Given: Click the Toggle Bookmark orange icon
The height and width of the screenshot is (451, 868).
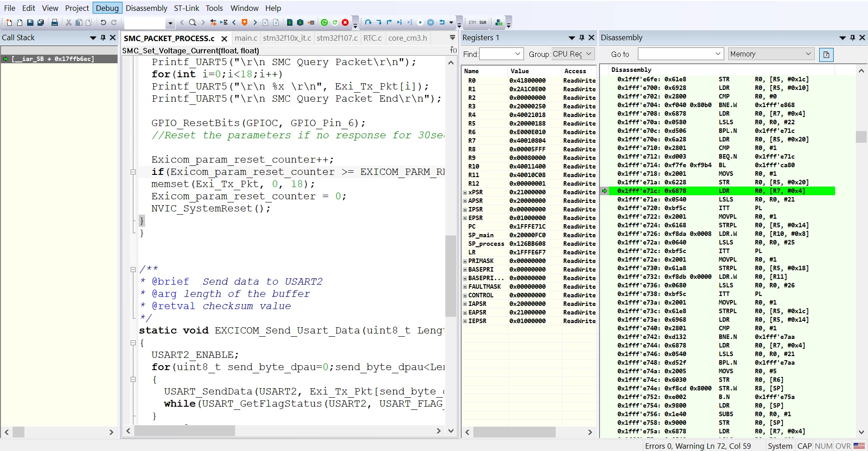Looking at the screenshot, I should (x=245, y=23).
